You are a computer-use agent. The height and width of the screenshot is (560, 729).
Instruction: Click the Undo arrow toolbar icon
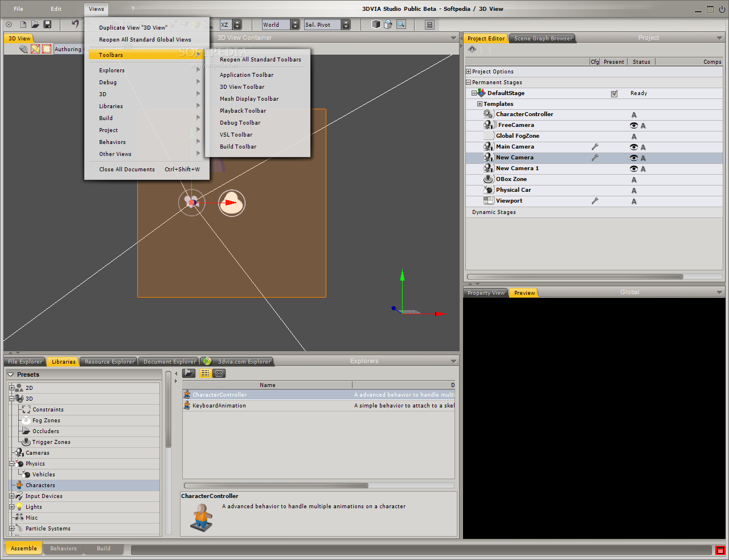point(75,24)
